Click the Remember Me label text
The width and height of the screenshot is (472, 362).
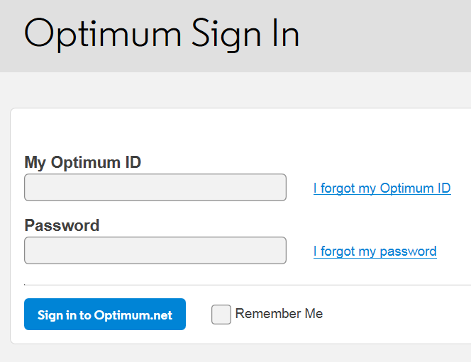[279, 313]
